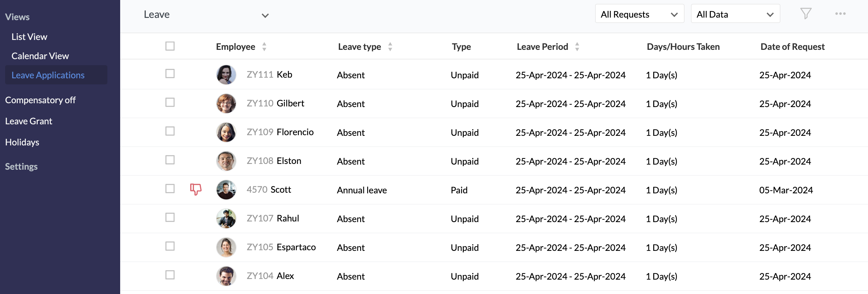Viewport: 868px width, 294px height.
Task: Click the red thumbs-down icon beside Scott
Action: (196, 189)
